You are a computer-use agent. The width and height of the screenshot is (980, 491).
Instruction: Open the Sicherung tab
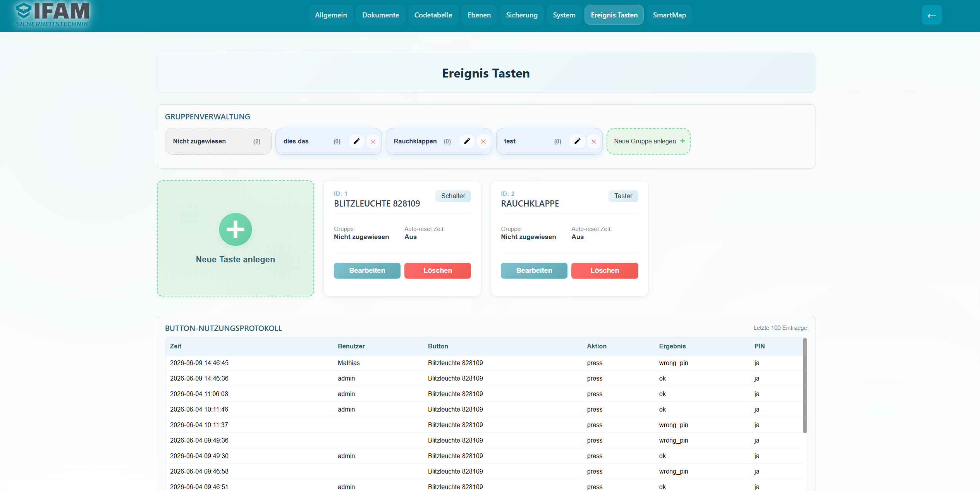(x=522, y=15)
